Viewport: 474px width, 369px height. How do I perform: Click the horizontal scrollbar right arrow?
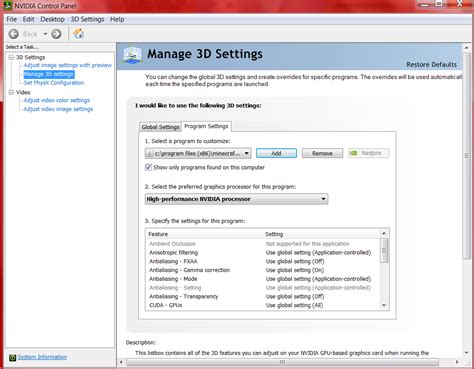click(457, 362)
